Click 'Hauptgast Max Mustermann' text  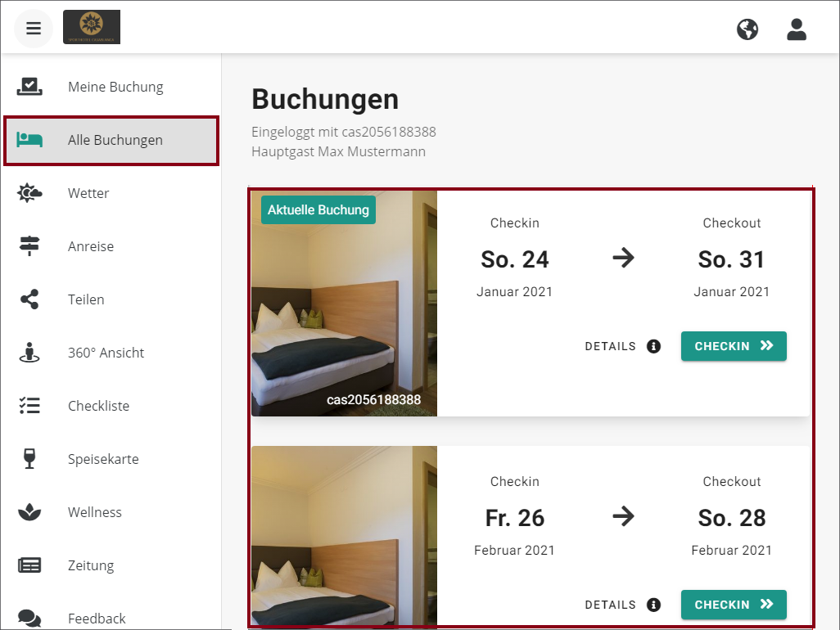[339, 152]
